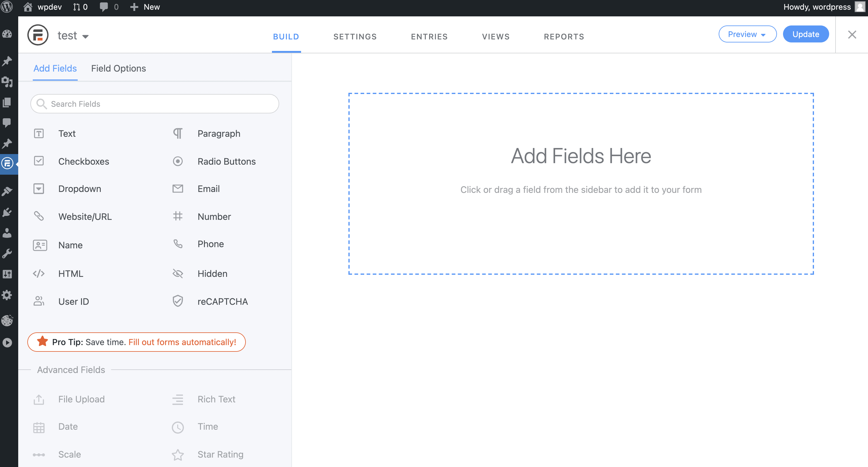Add a Radio Buttons field
The height and width of the screenshot is (467, 868).
[x=226, y=161]
